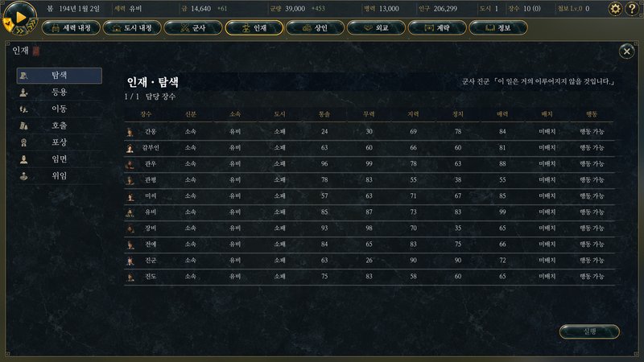Select 등용 in the sidebar
This screenshot has height=362, width=644.
(59, 93)
